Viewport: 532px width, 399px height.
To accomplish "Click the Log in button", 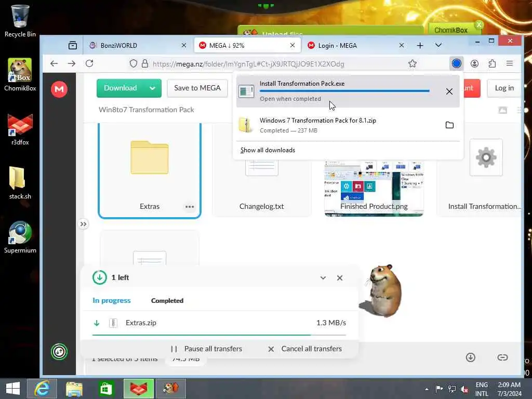I will 504,88.
